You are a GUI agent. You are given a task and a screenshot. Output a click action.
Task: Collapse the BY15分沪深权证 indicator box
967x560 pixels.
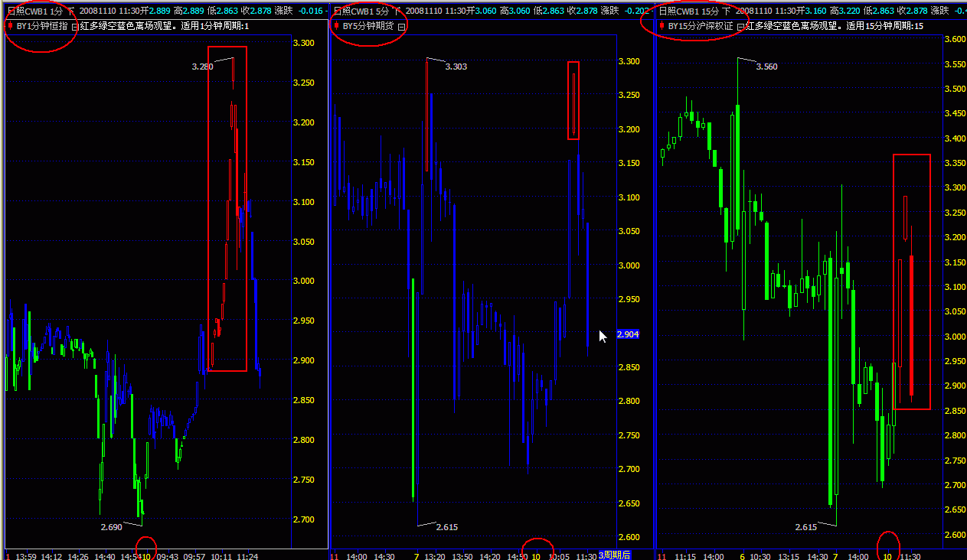coord(741,26)
